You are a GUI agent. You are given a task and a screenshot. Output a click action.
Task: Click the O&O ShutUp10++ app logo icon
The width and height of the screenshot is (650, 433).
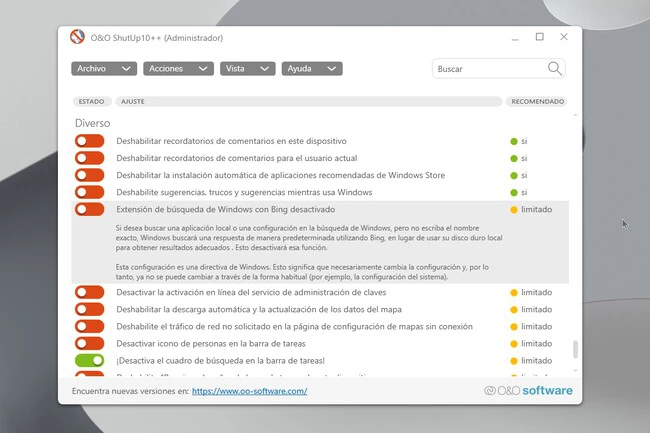(x=78, y=37)
